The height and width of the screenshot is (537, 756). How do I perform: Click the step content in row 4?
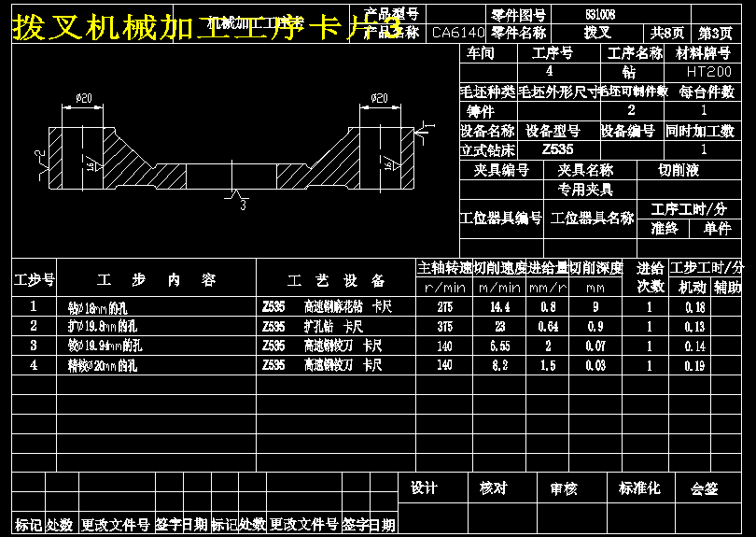point(103,366)
